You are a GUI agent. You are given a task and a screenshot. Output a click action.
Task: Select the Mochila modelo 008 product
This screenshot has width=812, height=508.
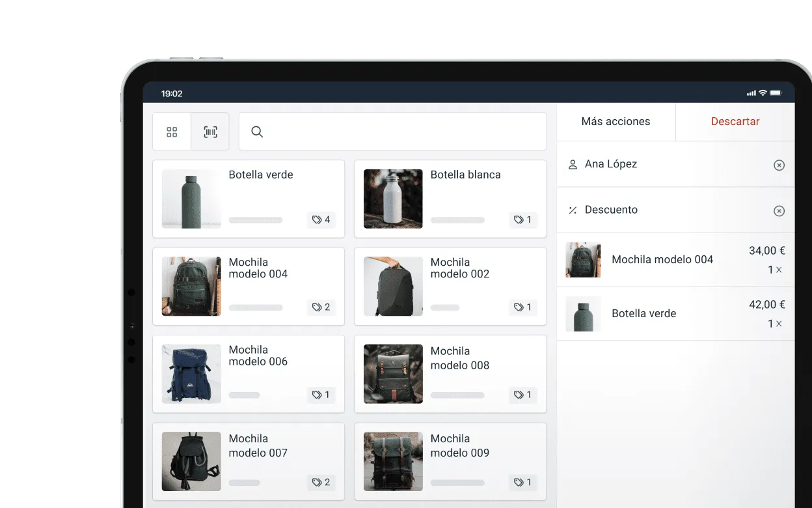coord(450,374)
